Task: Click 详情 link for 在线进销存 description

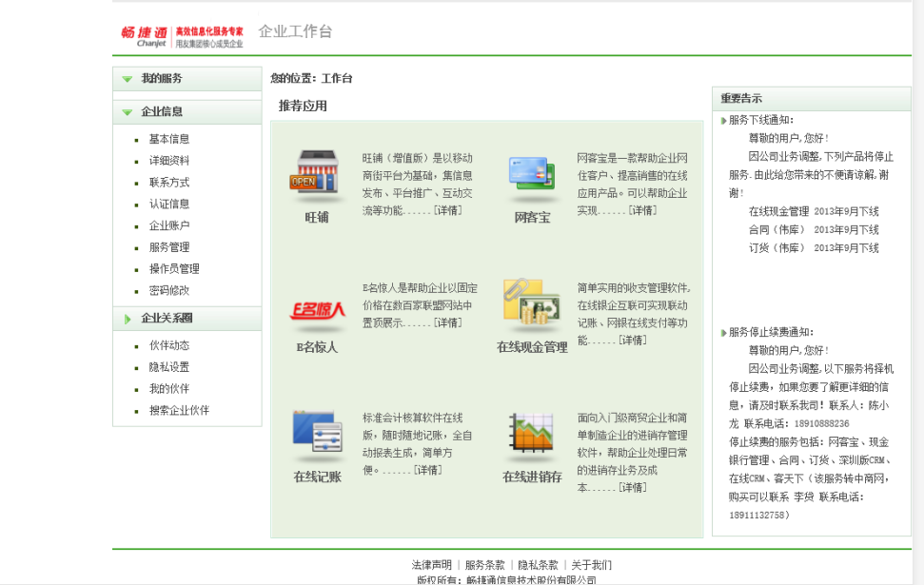Action: point(632,487)
